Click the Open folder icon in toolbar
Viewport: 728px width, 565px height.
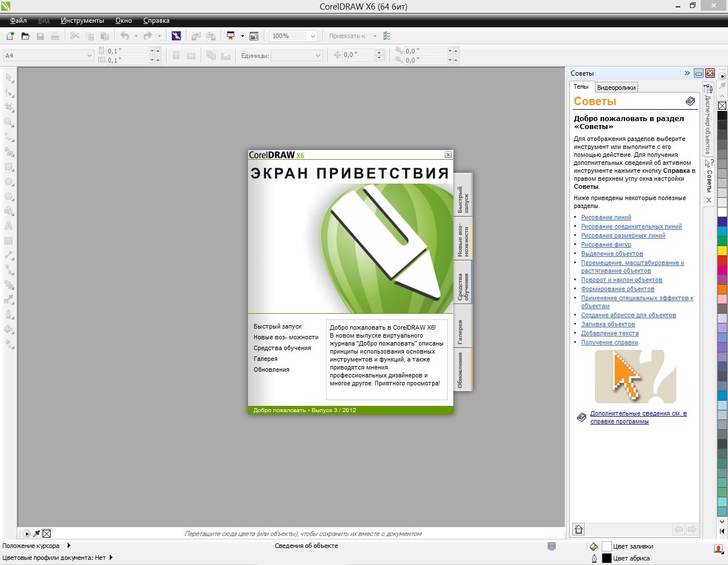tap(25, 36)
